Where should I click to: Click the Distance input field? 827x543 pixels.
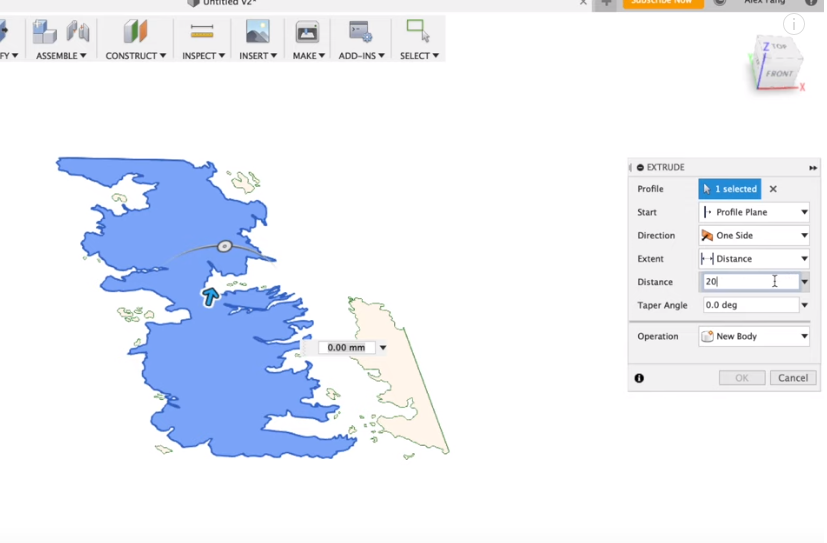click(x=751, y=282)
